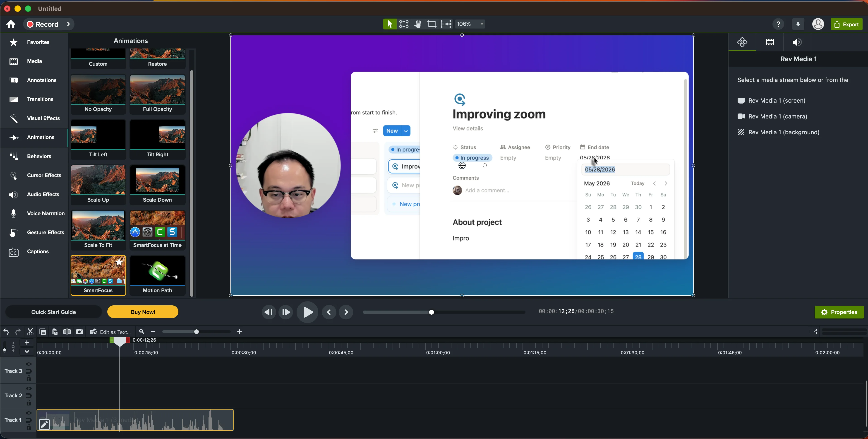Select the arrow Edit mode tool
Image resolution: width=868 pixels, height=439 pixels.
390,24
